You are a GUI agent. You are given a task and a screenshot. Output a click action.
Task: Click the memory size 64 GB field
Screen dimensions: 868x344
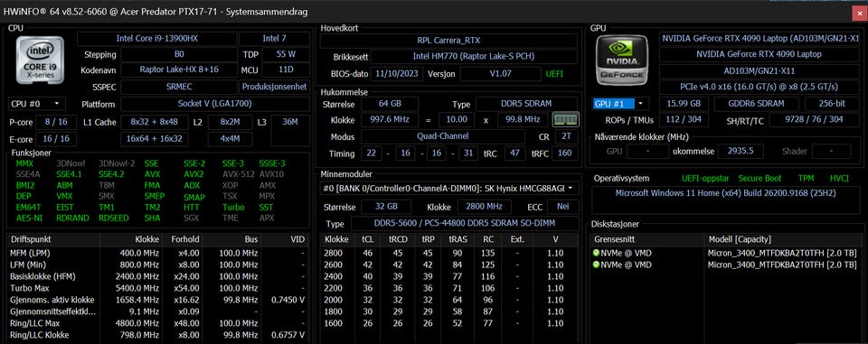pyautogui.click(x=390, y=104)
